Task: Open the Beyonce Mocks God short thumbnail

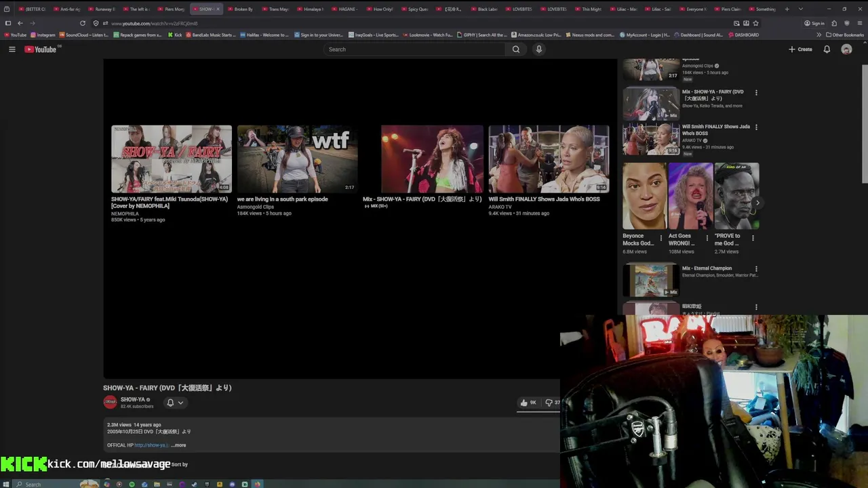Action: point(644,196)
